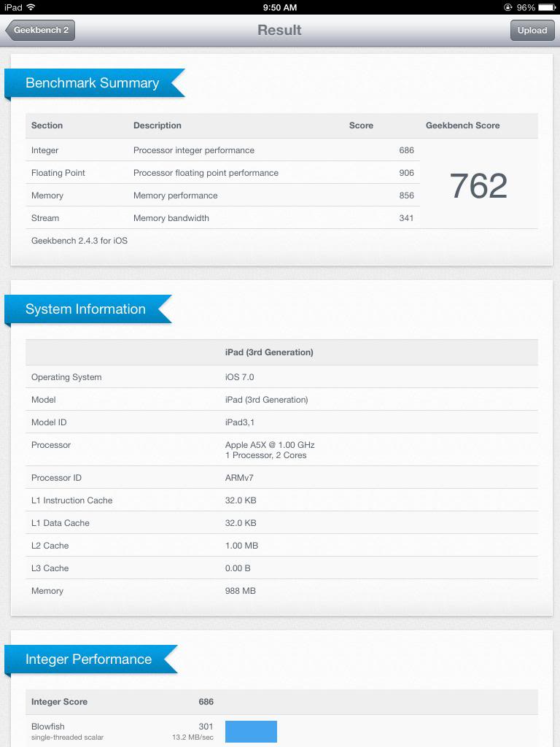Tap 'Memory bandwidth' description

[x=171, y=218]
